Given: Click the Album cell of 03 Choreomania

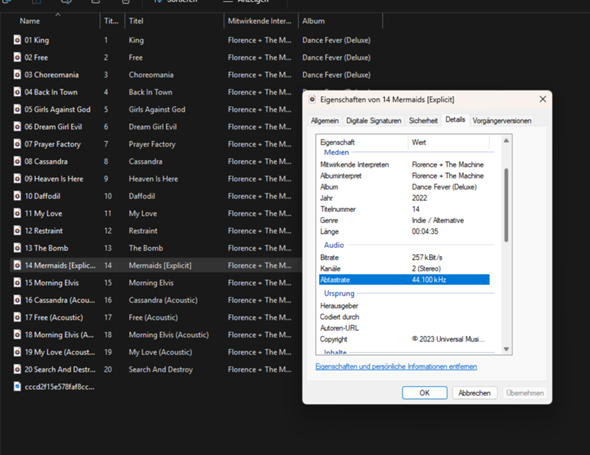Looking at the screenshot, I should pos(336,75).
